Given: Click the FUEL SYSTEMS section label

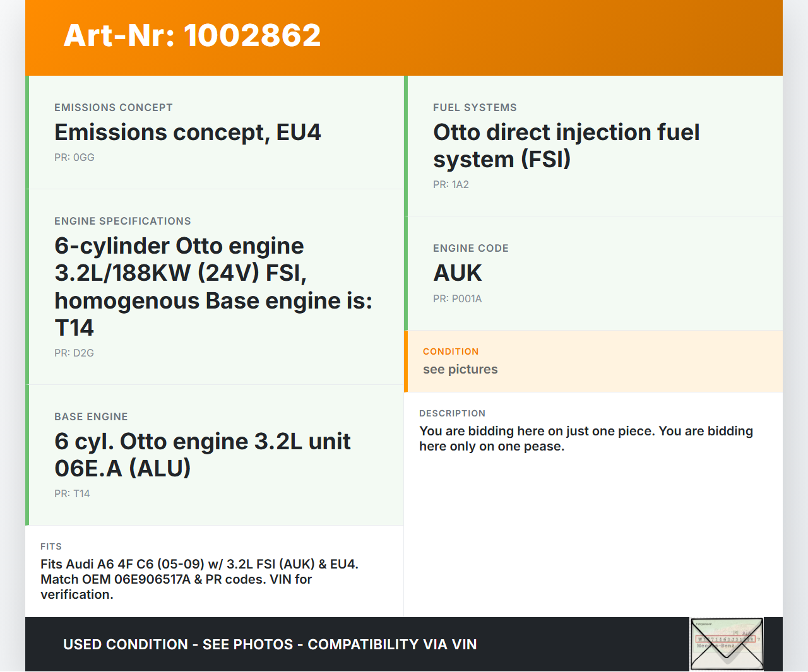Looking at the screenshot, I should click(x=475, y=108).
